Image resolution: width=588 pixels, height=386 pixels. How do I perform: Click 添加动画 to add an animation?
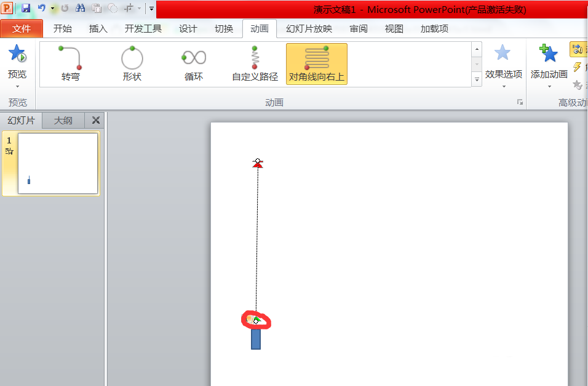point(548,63)
